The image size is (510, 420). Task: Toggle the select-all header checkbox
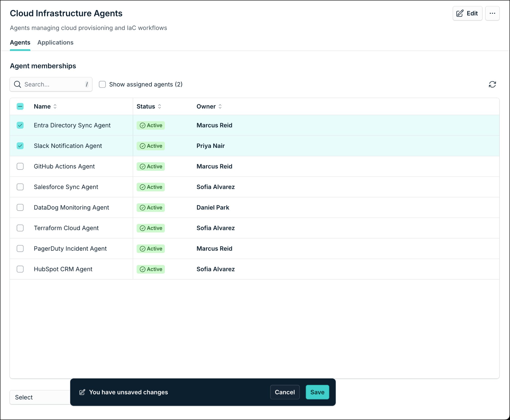(x=20, y=107)
